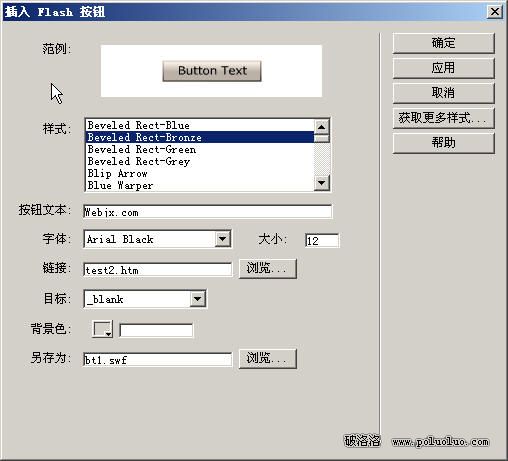The height and width of the screenshot is (461, 508).
Task: Open help with 帮助 button
Action: coord(443,143)
